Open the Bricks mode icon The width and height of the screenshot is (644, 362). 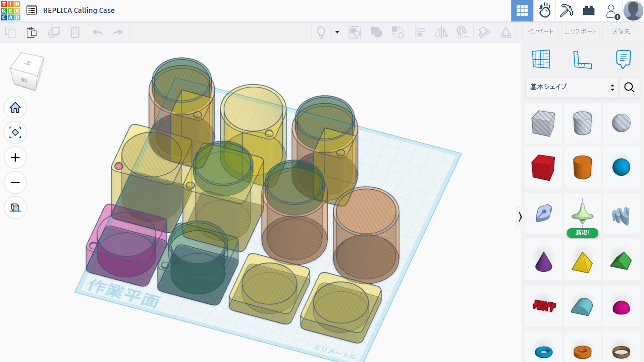(588, 11)
